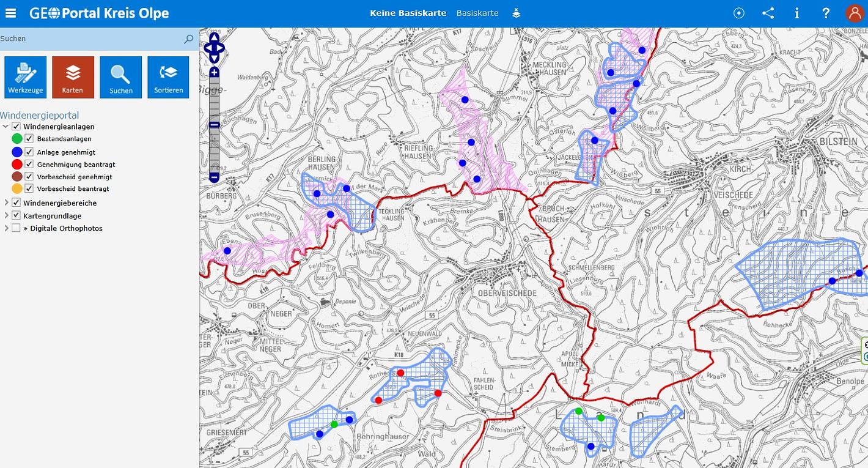Zoom in with the plus button

[214, 72]
